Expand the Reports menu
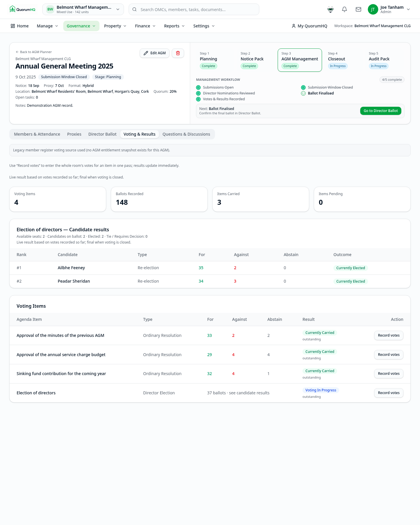This screenshot has height=525, width=420. (174, 26)
